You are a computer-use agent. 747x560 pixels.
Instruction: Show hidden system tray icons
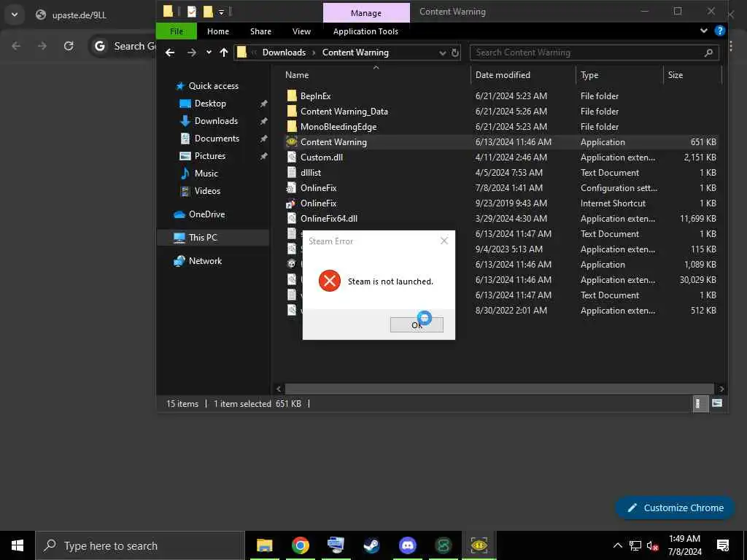(x=617, y=545)
